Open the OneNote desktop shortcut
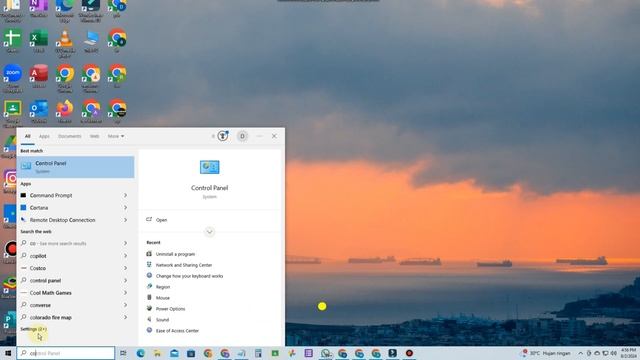 [x=38, y=7]
